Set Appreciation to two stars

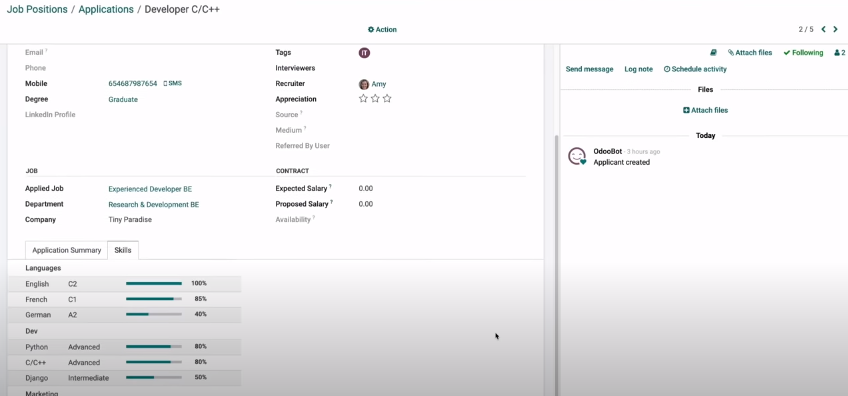coord(375,99)
